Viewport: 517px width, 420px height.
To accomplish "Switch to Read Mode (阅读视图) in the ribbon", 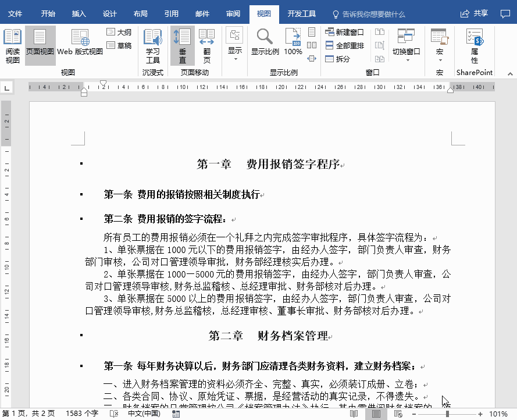I will (13, 46).
